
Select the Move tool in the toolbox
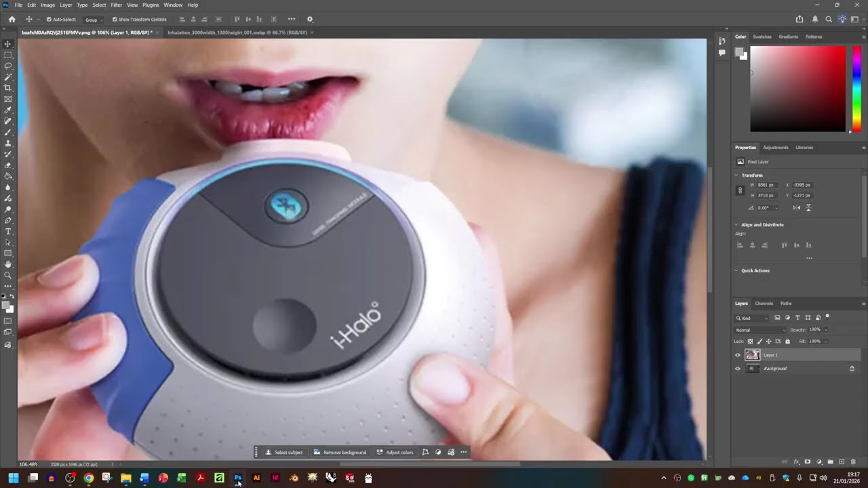click(8, 44)
